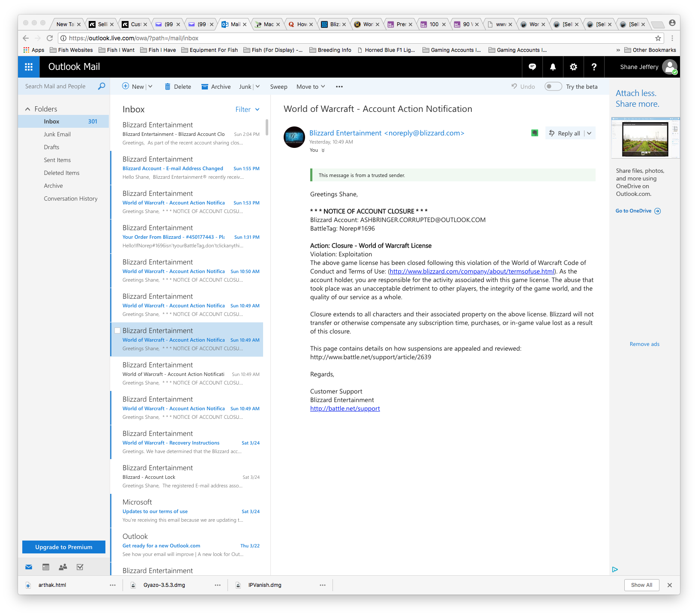
Task: Open the Junk dropdown arrow
Action: point(258,87)
